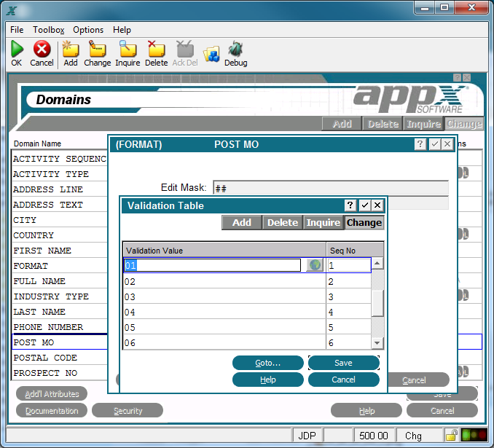Click Save in Validation Table dialog
Image resolution: width=494 pixels, height=448 pixels.
click(343, 363)
